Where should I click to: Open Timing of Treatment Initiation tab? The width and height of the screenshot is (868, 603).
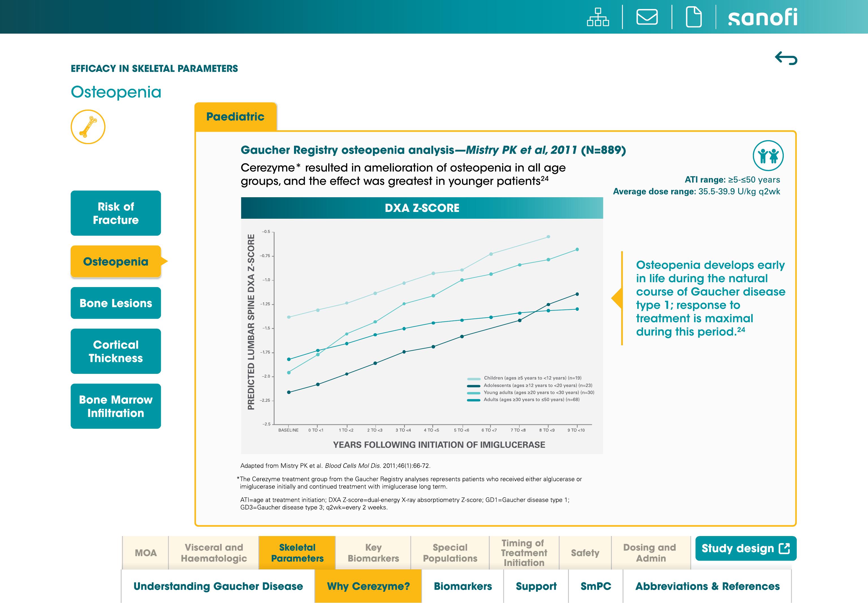coord(524,553)
